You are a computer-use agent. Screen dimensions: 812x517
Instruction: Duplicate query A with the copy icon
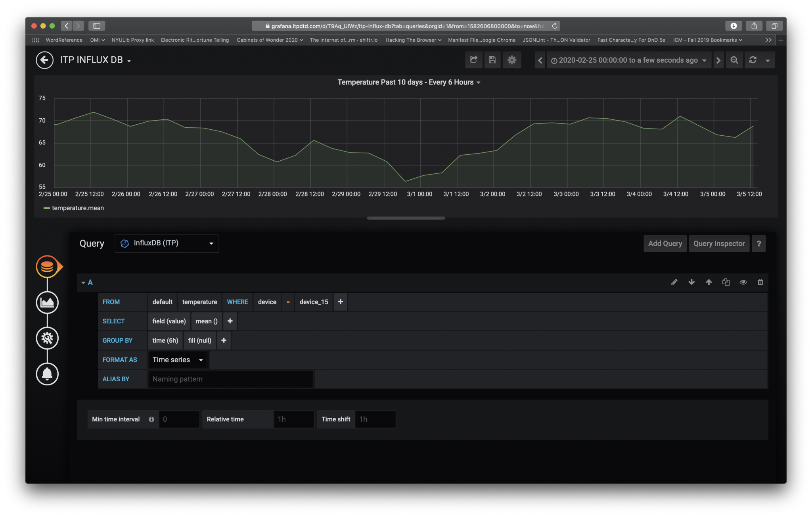(x=726, y=282)
